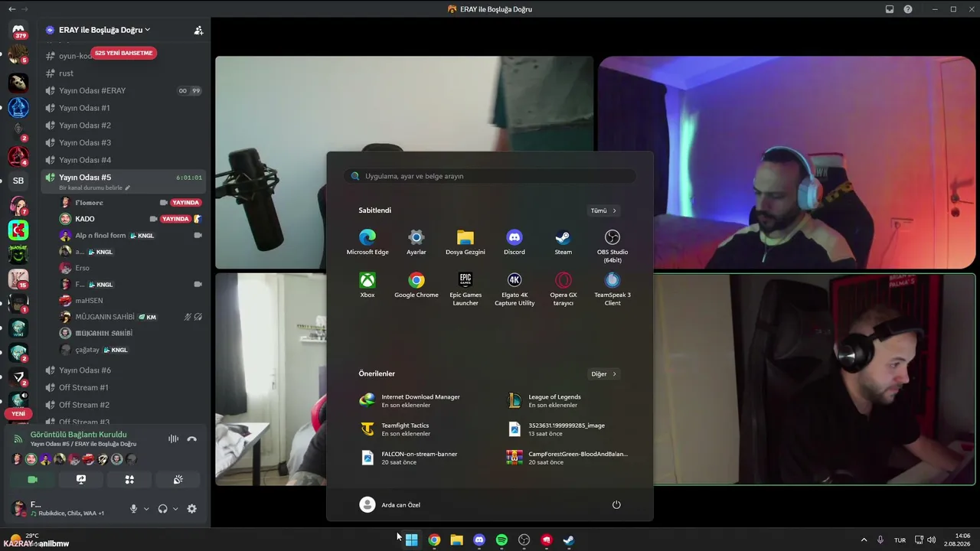Launch the Xbox app

click(367, 285)
